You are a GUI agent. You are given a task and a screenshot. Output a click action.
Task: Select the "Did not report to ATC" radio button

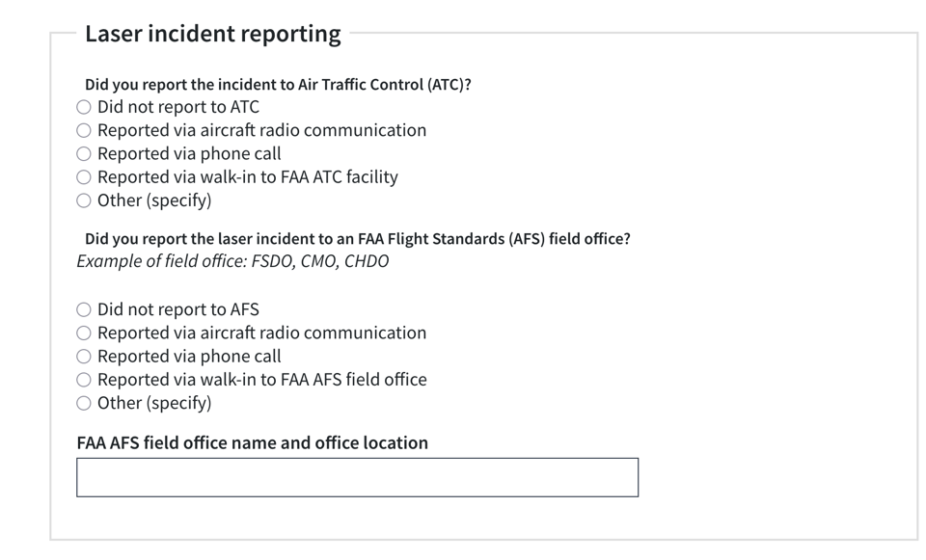pyautogui.click(x=84, y=107)
